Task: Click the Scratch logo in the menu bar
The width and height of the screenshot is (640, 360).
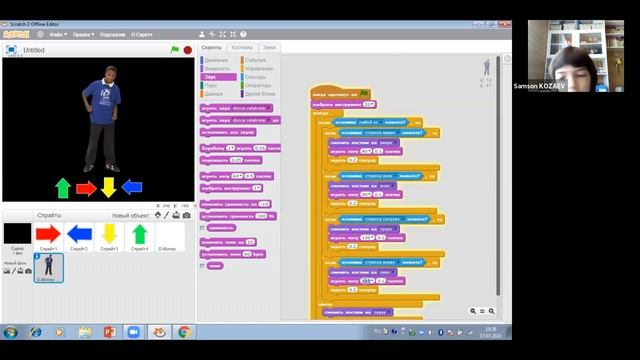Action: coord(16,35)
